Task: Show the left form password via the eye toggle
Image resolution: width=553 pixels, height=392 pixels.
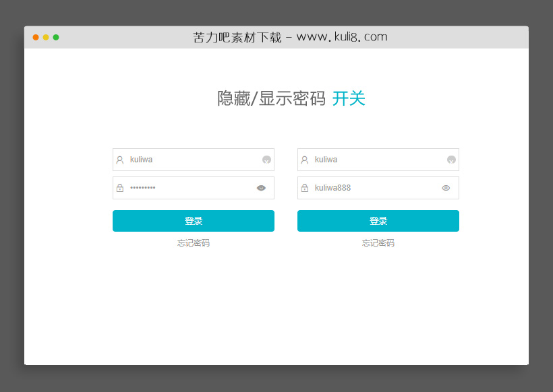Action: (261, 188)
